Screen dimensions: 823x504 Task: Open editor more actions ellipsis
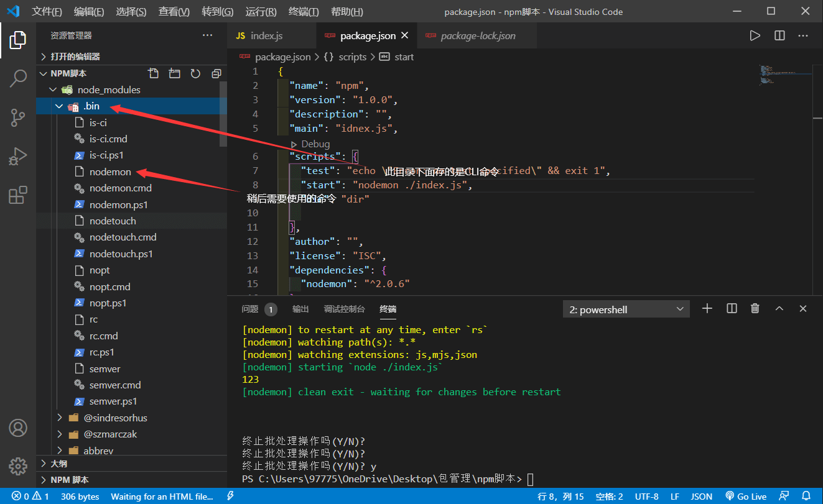[x=803, y=35]
